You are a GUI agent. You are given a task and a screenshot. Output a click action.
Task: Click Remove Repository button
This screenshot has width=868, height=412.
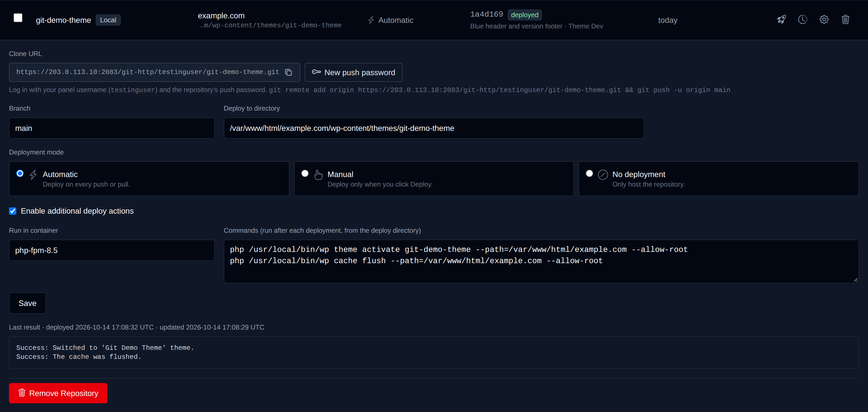click(58, 393)
